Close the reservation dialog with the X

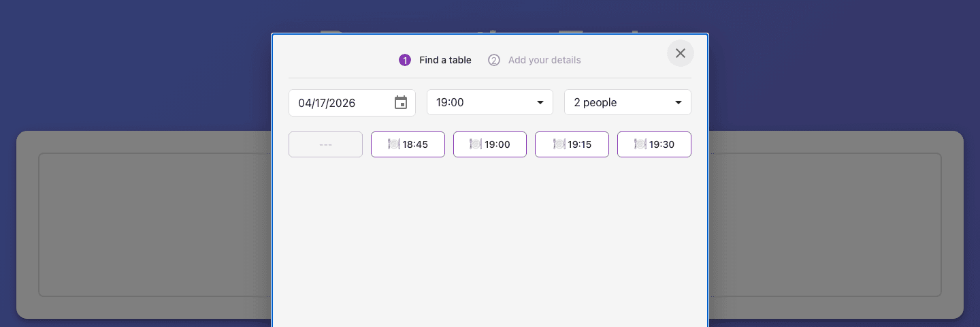tap(680, 53)
